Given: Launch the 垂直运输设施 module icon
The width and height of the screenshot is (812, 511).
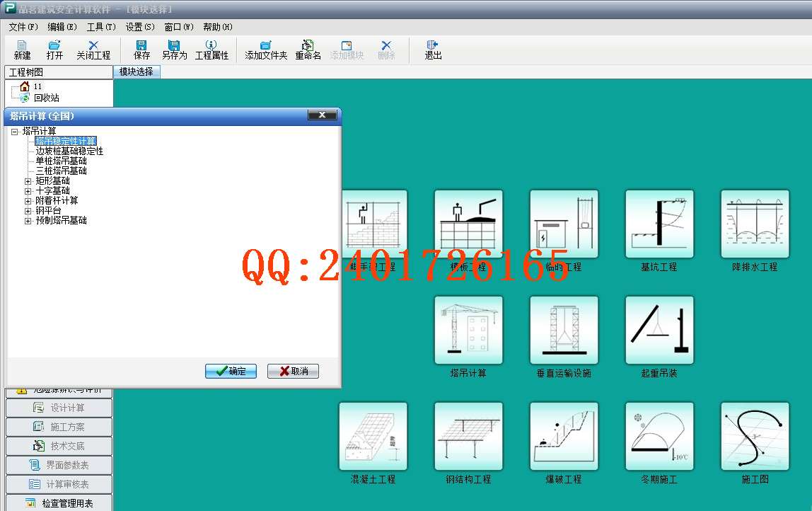Looking at the screenshot, I should point(564,330).
